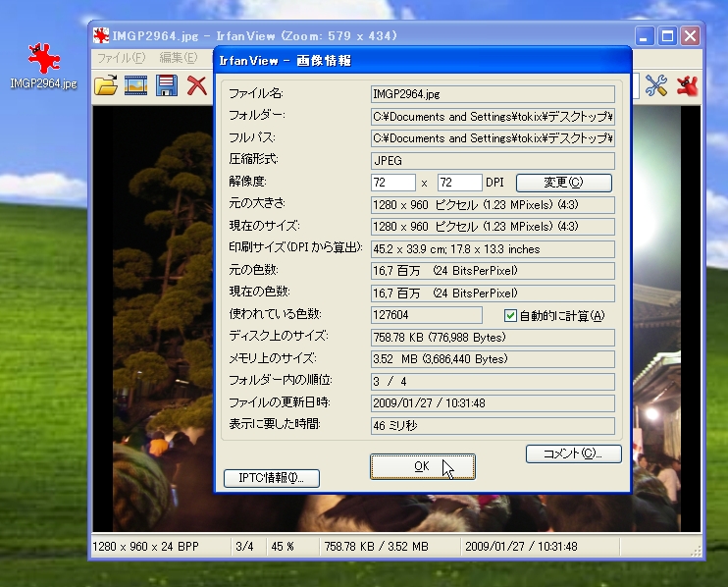Viewport: 728px width, 587px height.
Task: Close the IrfanView main window
Action: pos(691,35)
